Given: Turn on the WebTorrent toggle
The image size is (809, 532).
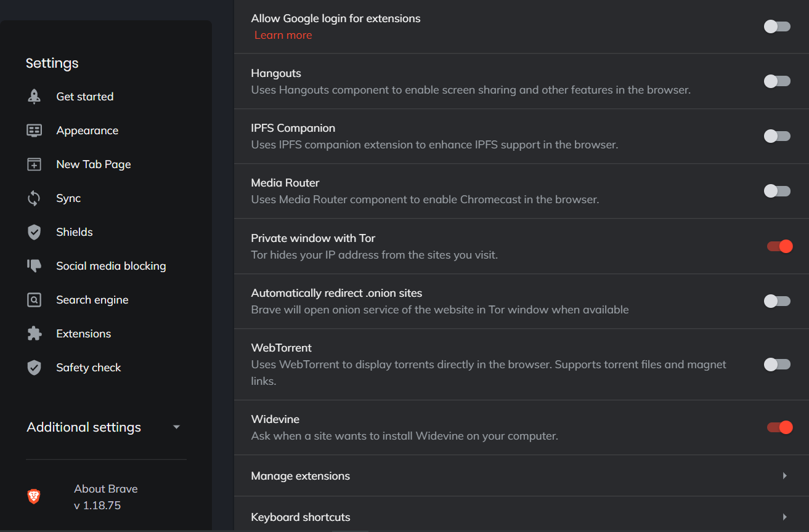Looking at the screenshot, I should click(776, 365).
